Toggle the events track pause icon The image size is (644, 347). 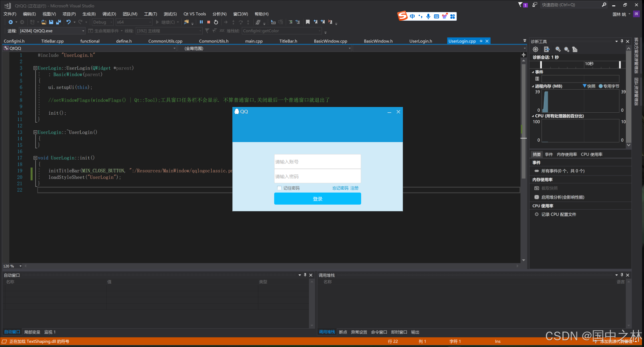click(x=537, y=79)
